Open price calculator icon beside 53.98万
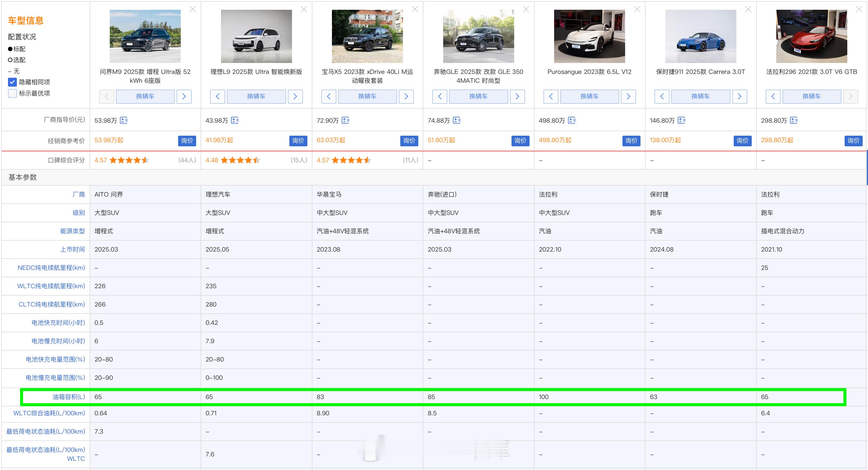Image resolution: width=868 pixels, height=470 pixels. 124,120
